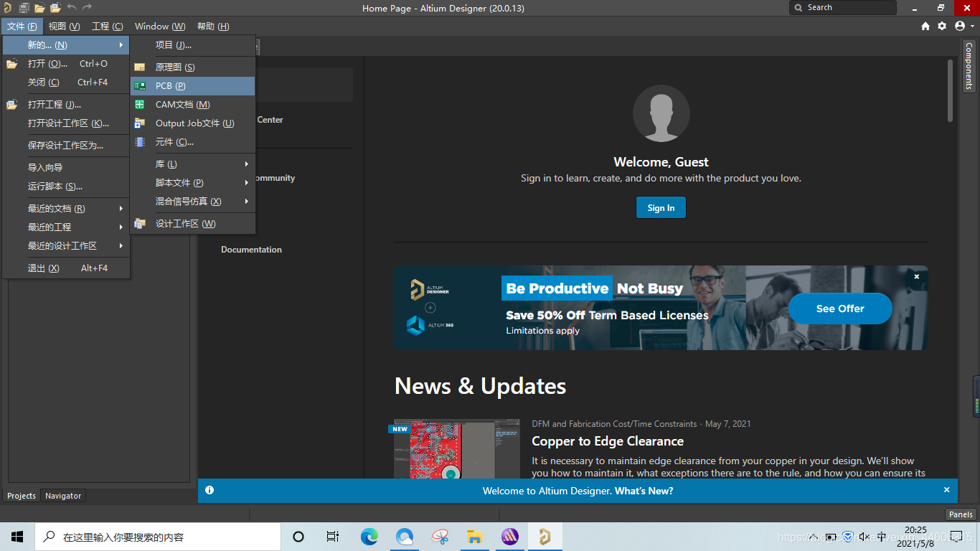Viewport: 980px width, 551px height.
Task: Open the 文件 (F) menu
Action: [x=22, y=27]
